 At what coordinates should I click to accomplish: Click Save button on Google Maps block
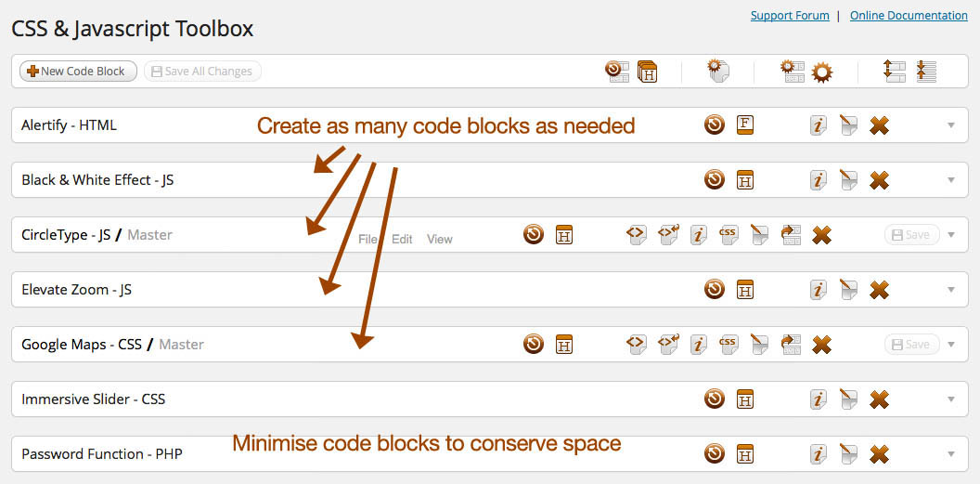point(911,345)
